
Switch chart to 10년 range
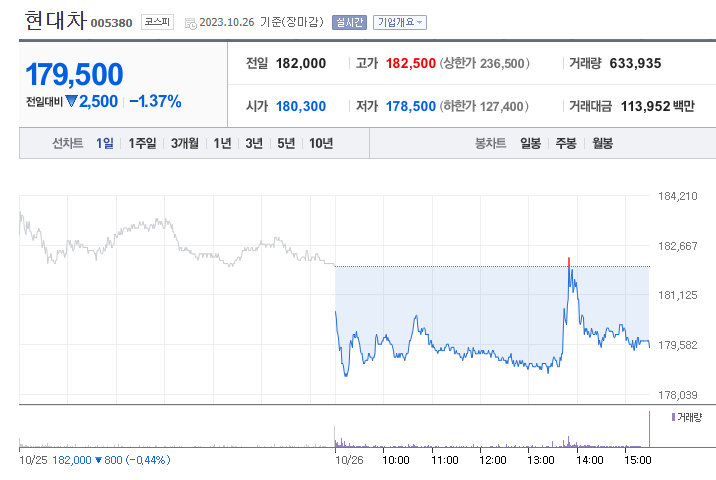click(x=321, y=143)
